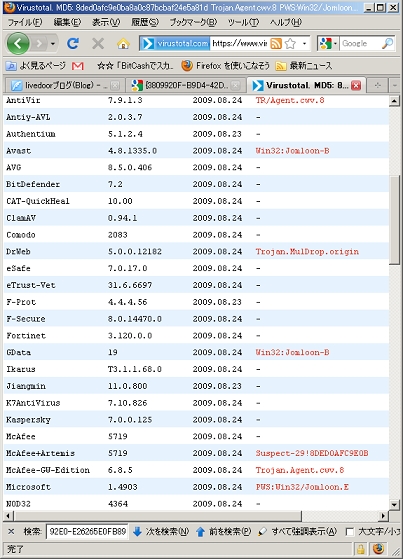Click the magnifier search icon
The height and width of the screenshot is (559, 403).
point(387,43)
